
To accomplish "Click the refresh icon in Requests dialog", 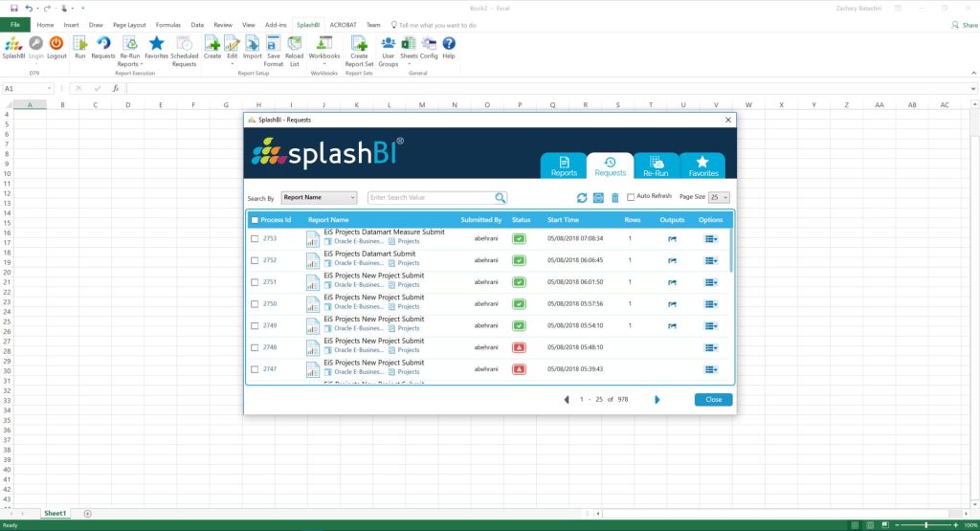I will pos(582,197).
